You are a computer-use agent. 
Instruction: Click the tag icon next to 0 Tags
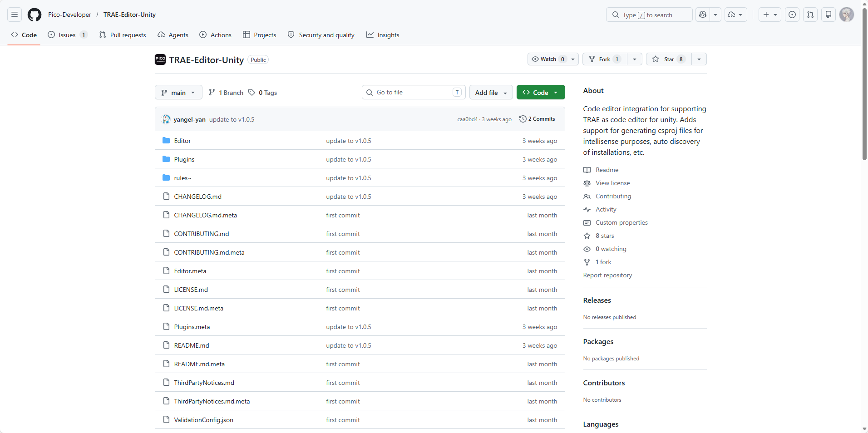coord(252,92)
